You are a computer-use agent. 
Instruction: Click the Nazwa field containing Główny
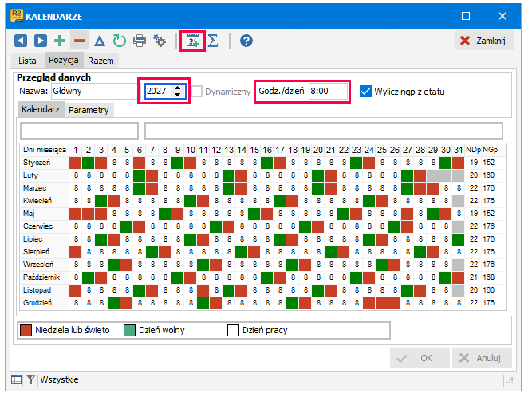96,91
